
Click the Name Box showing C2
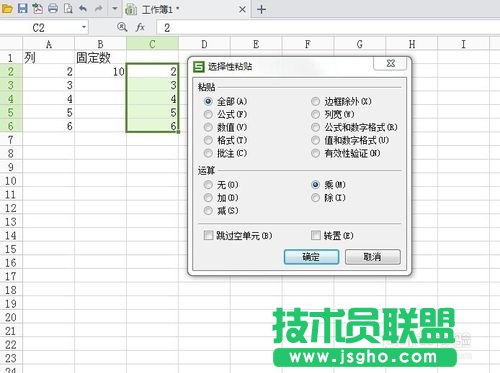tap(39, 27)
